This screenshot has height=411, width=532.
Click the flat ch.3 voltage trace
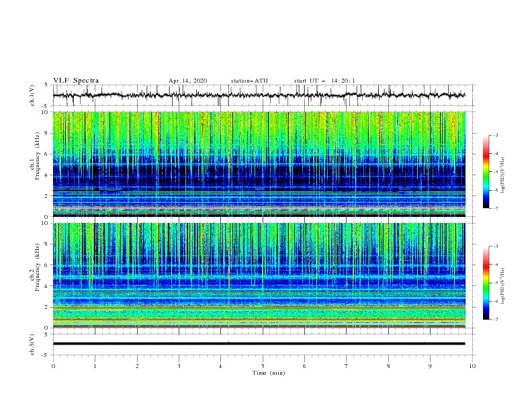click(x=259, y=344)
